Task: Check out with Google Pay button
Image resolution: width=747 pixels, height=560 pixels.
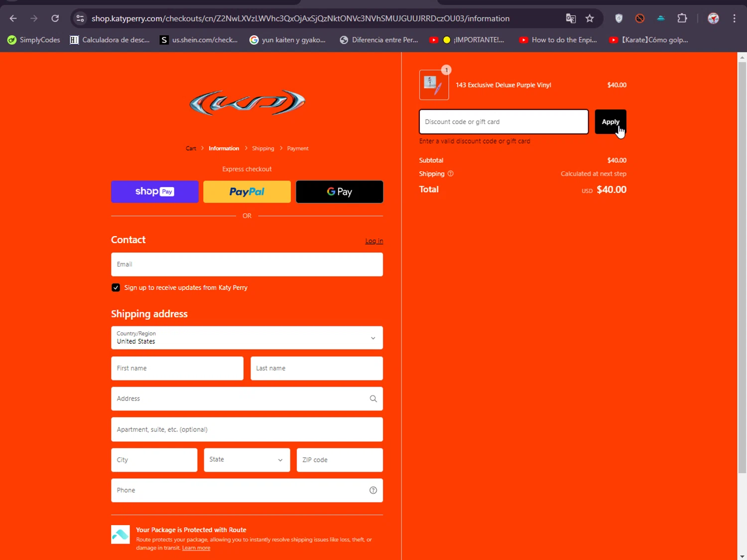Action: pos(340,192)
